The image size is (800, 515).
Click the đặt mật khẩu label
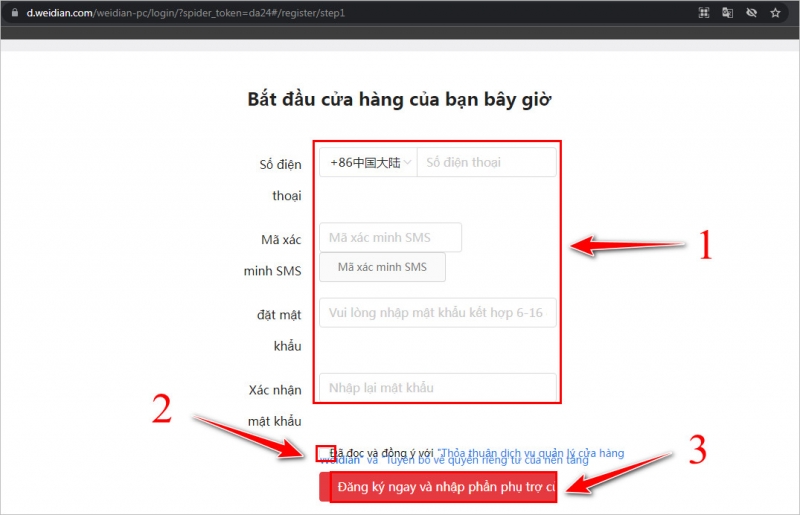pos(279,330)
